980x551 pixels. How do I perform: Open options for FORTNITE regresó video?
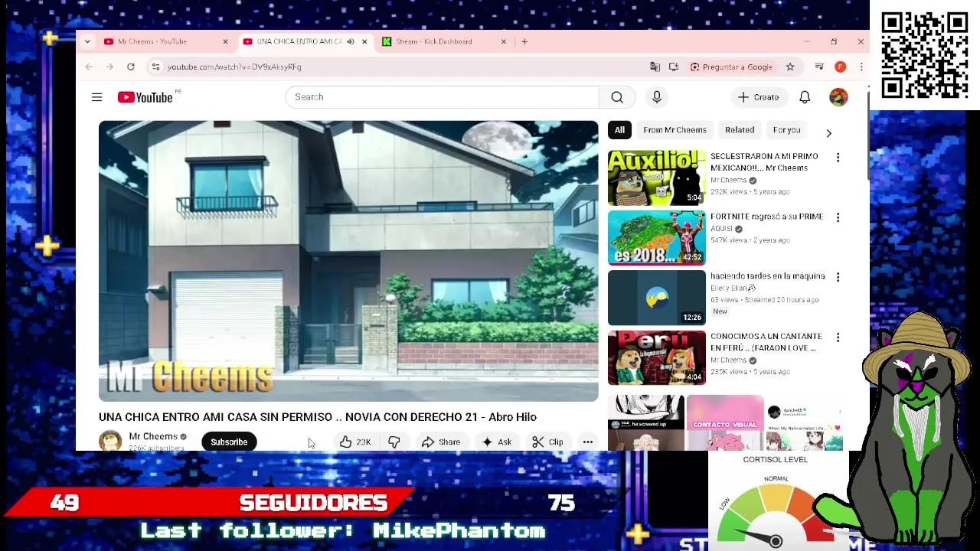coord(838,217)
